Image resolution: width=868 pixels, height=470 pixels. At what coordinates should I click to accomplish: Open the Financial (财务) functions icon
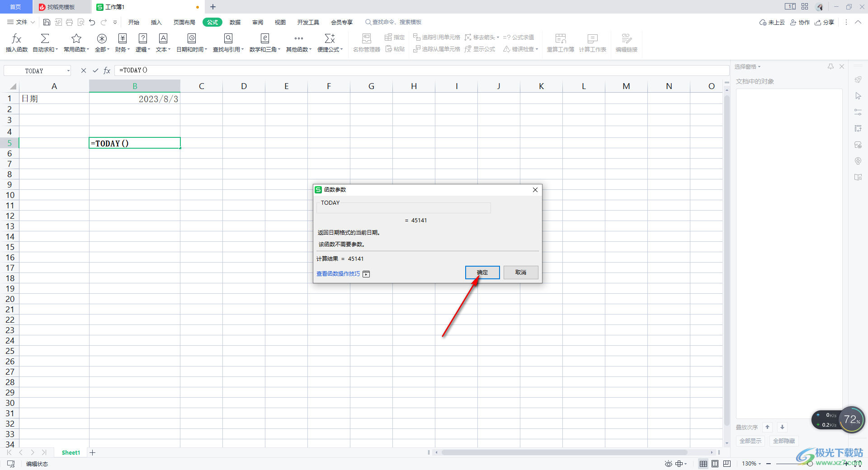123,38
